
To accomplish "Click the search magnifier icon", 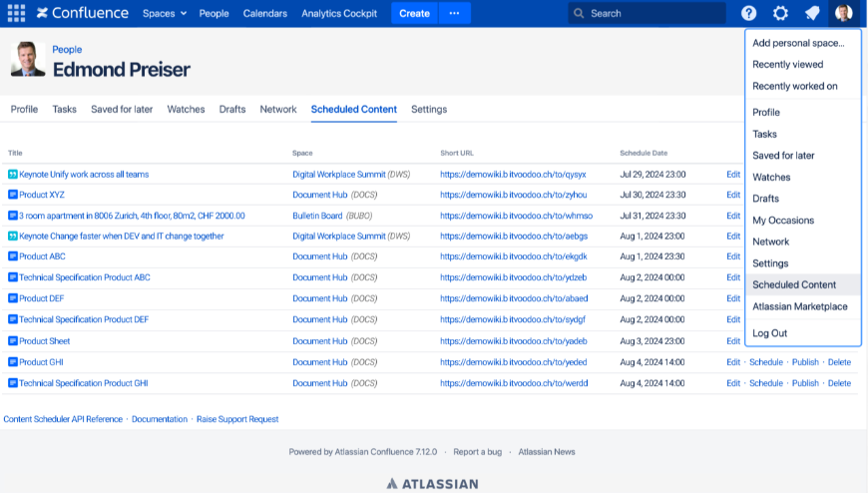I will click(579, 13).
